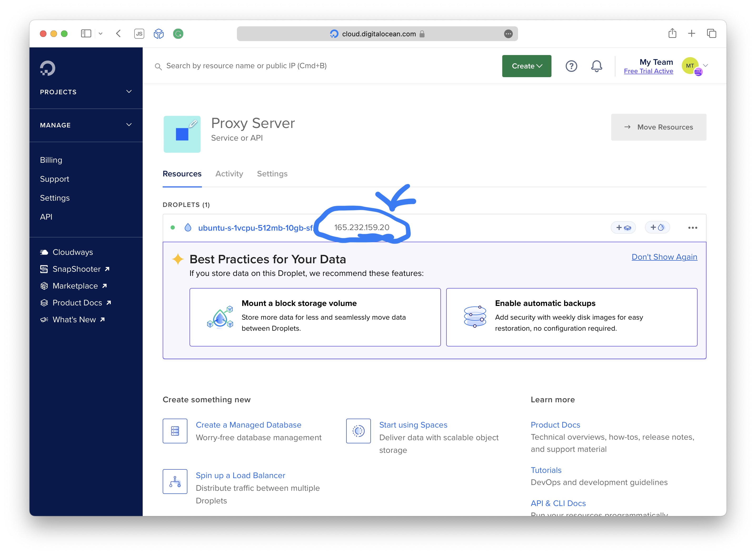Click the droplet IP 165.232.159.20
This screenshot has width=756, height=555.
tap(362, 227)
